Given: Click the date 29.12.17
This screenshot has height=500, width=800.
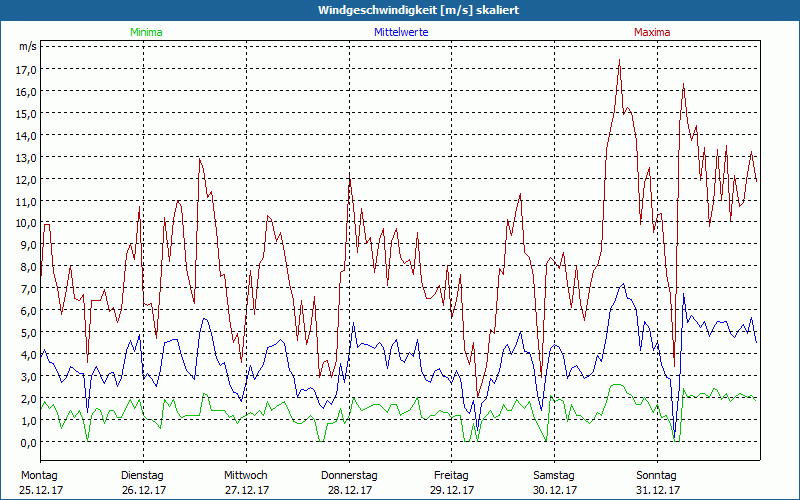Looking at the screenshot, I should 452,490.
